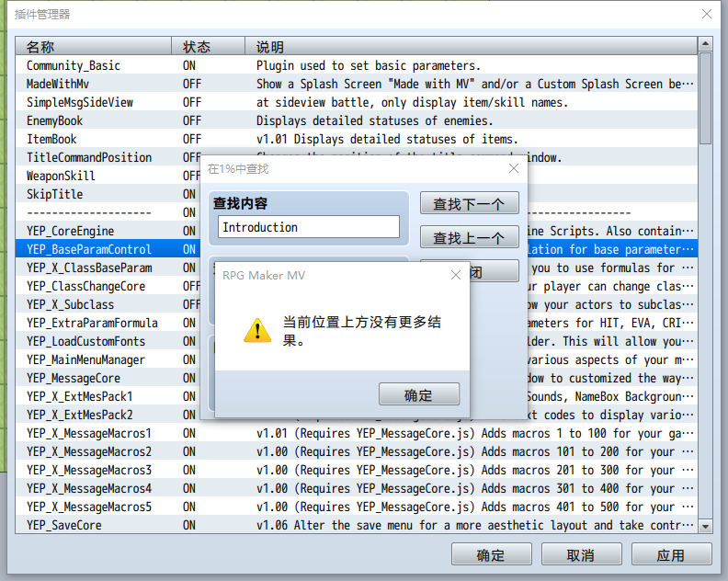
Task: Select YEP_X_MessageMacros5 plugin row
Action: [x=356, y=507]
